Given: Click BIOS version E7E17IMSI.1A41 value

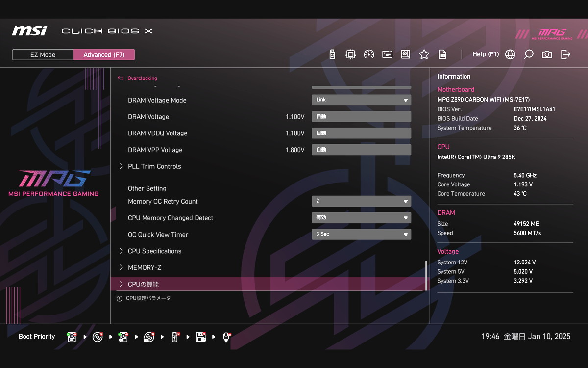Looking at the screenshot, I should [x=534, y=109].
